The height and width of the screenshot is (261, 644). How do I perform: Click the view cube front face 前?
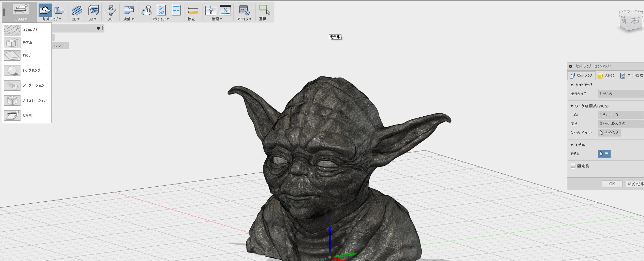tap(624, 20)
